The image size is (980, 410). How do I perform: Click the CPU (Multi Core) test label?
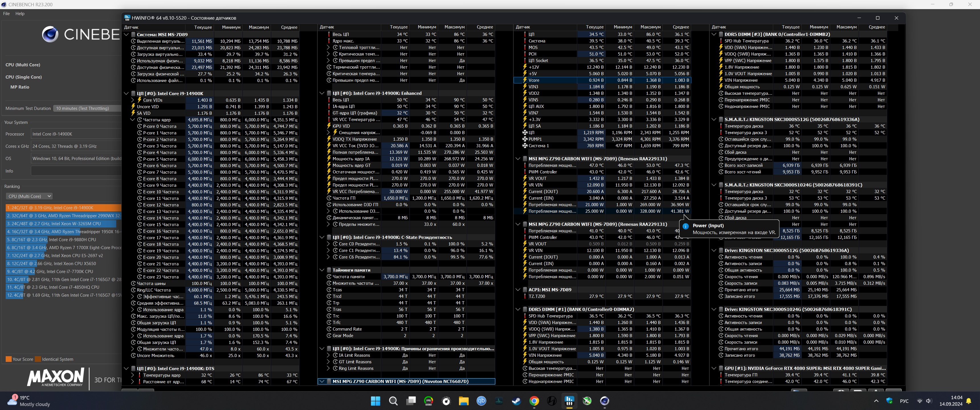[x=23, y=65]
